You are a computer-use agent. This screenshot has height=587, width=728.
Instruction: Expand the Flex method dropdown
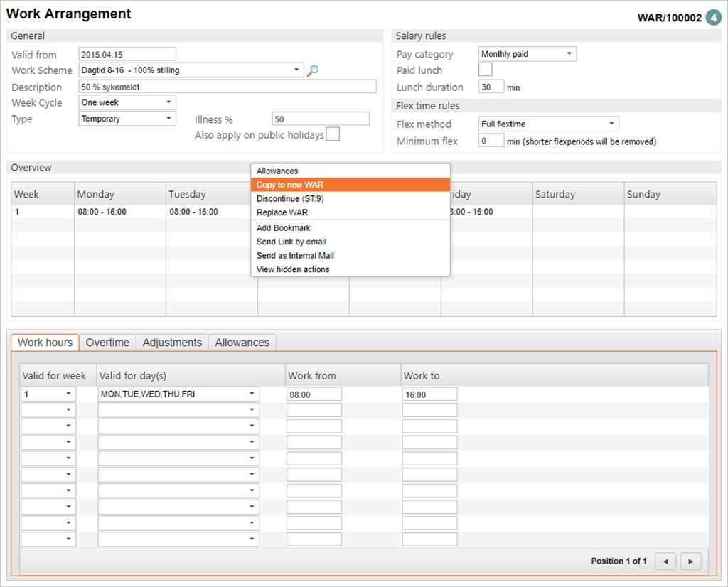(611, 124)
